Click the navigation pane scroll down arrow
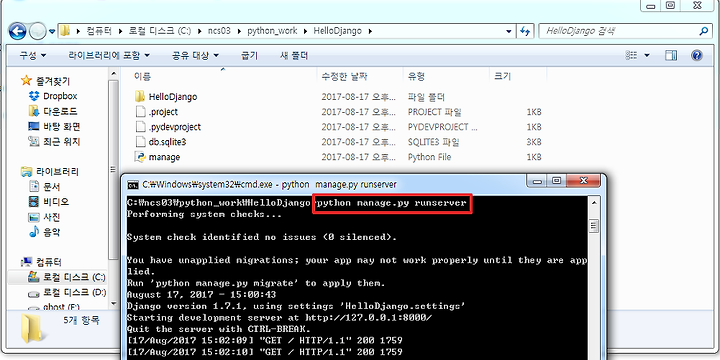Screen dimensions: 720x360 [113, 303]
